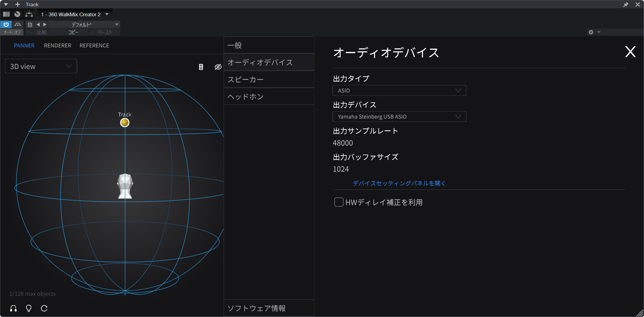Image resolution: width=644 pixels, height=317 pixels.
Task: Toggle the plugin power bypass button
Action: 6,25
